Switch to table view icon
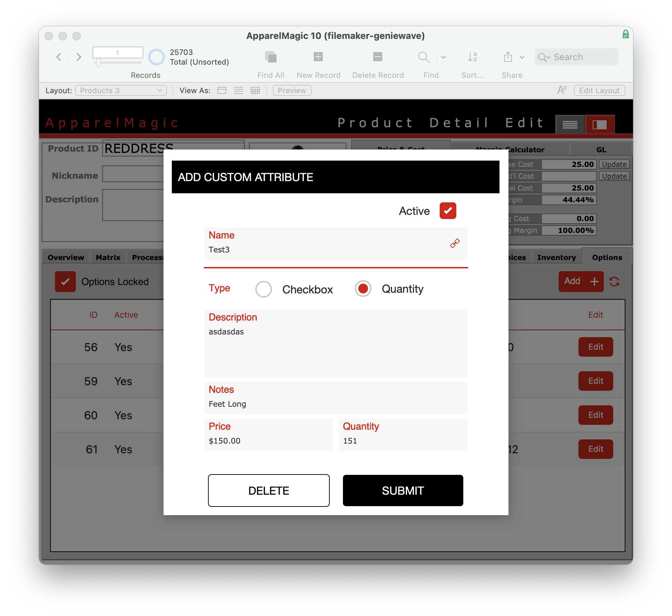672x616 pixels. [x=255, y=91]
